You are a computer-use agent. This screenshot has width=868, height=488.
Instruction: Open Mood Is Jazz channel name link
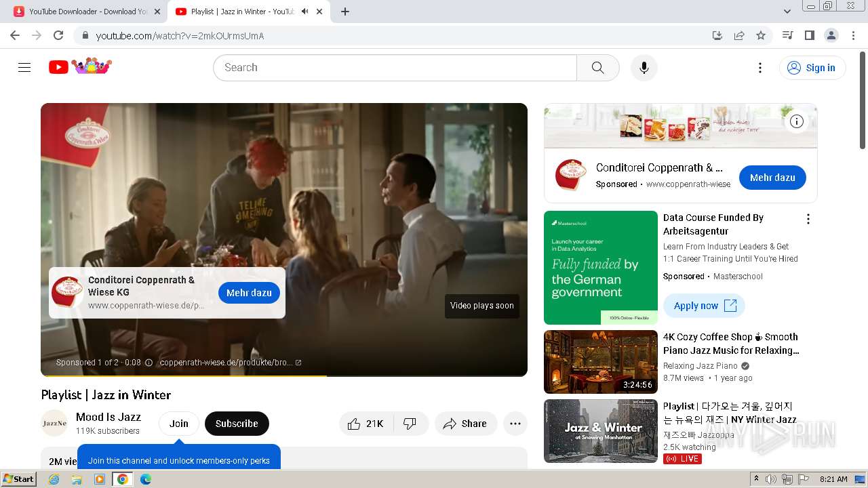click(108, 417)
